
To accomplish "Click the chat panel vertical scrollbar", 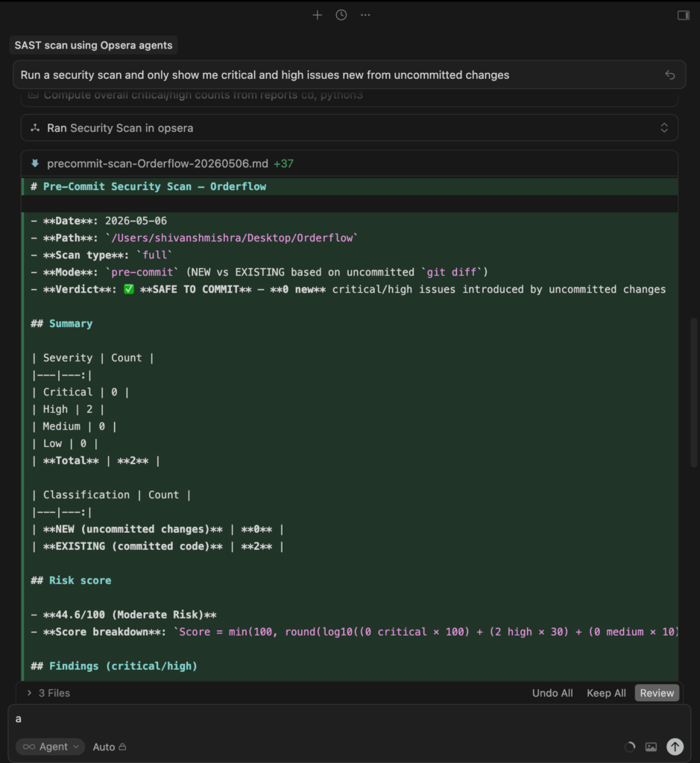I will coord(694,392).
